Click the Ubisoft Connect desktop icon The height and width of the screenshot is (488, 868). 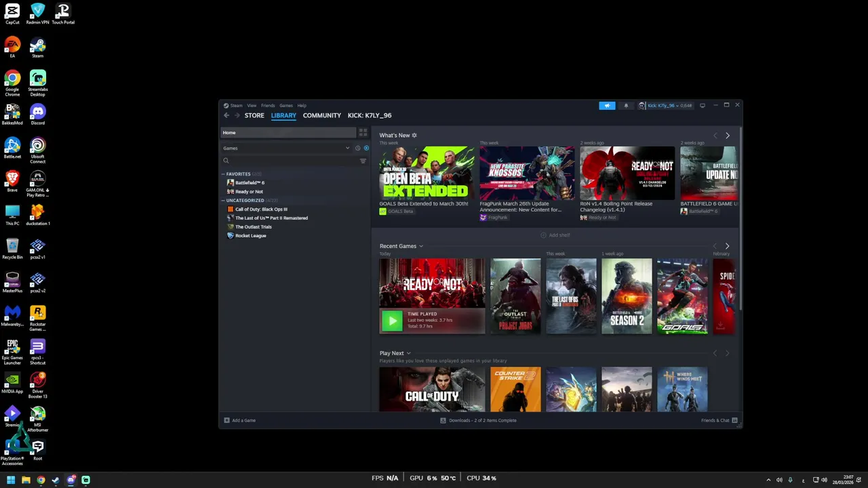(x=37, y=150)
